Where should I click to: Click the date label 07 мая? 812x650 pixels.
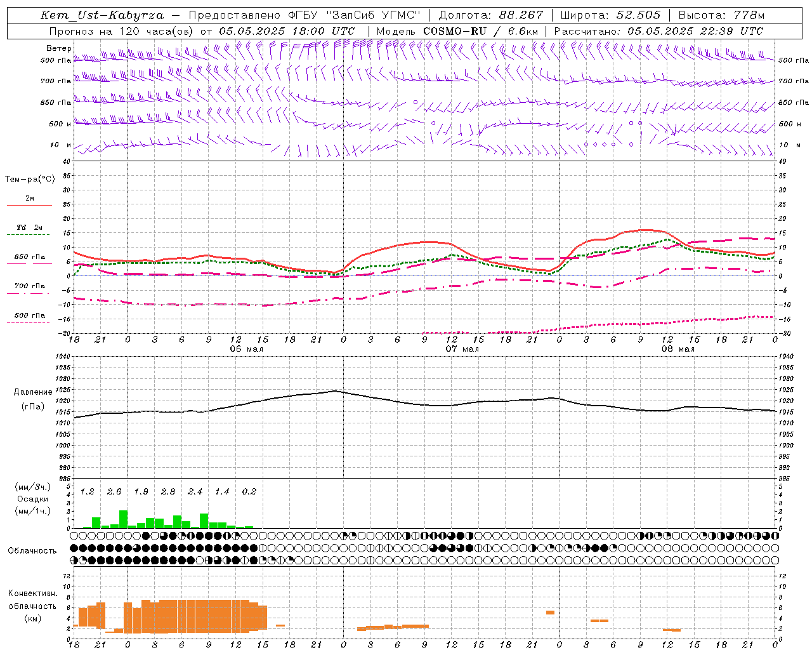point(462,349)
